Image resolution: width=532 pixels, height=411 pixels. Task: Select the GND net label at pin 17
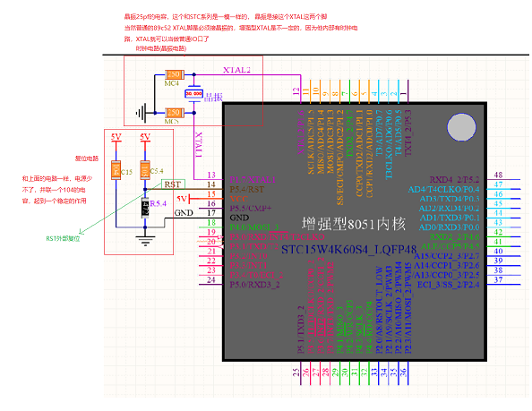pyautogui.click(x=184, y=213)
